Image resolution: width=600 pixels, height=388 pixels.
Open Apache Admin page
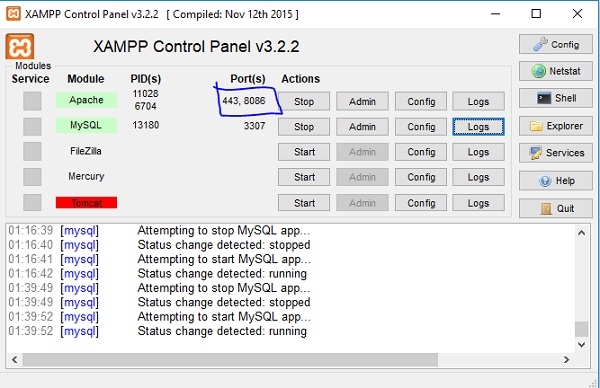pyautogui.click(x=362, y=101)
